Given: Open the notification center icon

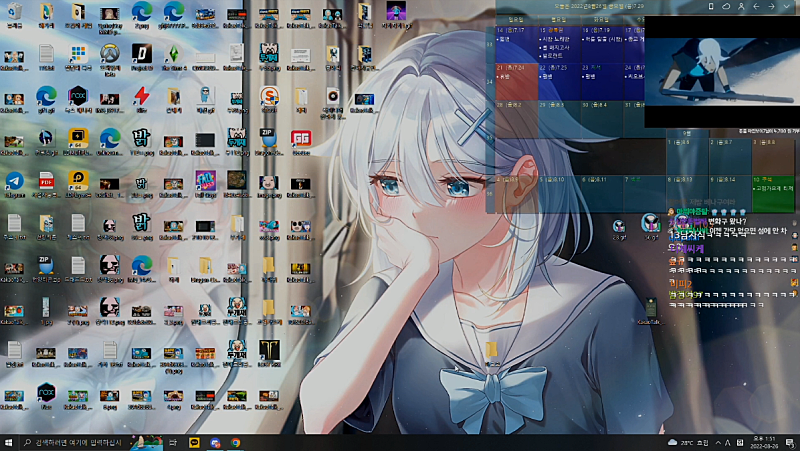Looking at the screenshot, I should point(790,442).
